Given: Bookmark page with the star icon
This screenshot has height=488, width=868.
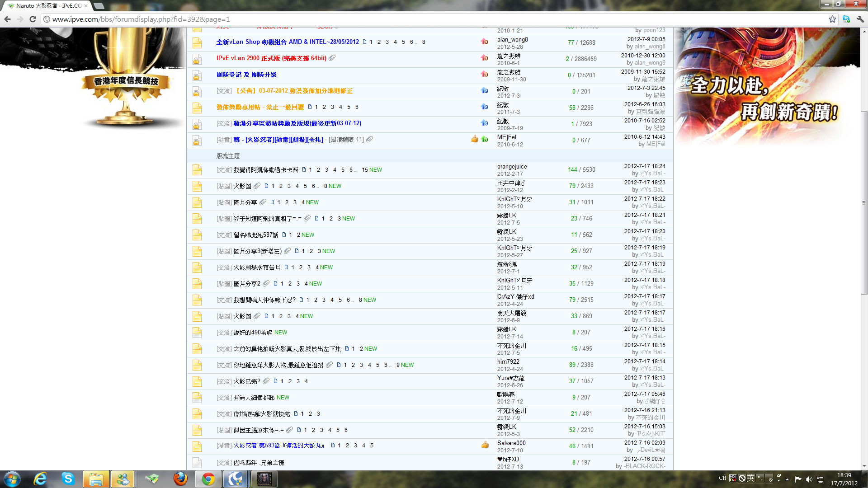Looking at the screenshot, I should [832, 19].
